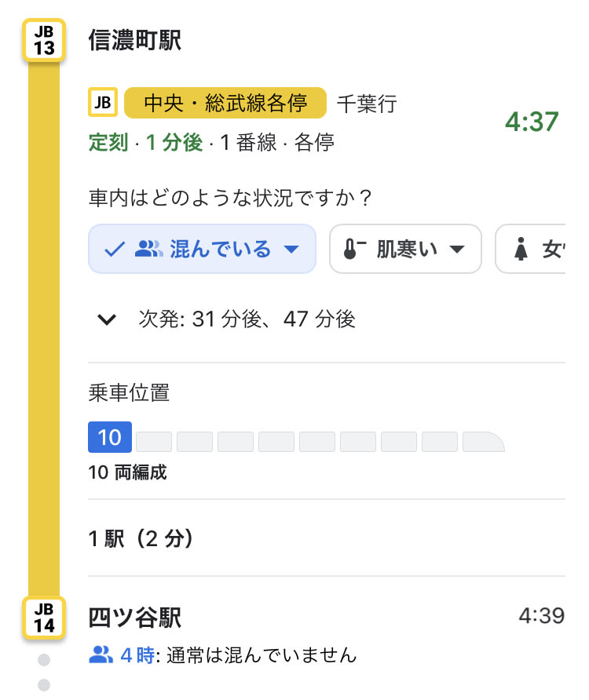The width and height of the screenshot is (589, 700).
Task: Click the small JB line icon
Action: click(x=103, y=103)
